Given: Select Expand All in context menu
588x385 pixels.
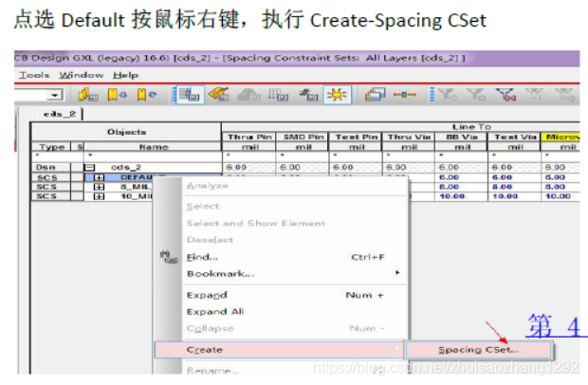Looking at the screenshot, I should pos(215,311).
